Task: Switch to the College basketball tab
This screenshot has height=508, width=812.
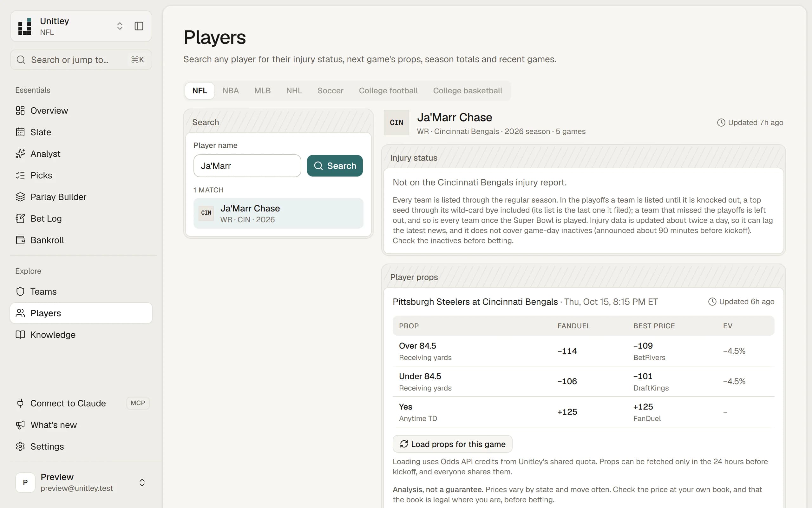Action: 468,91
